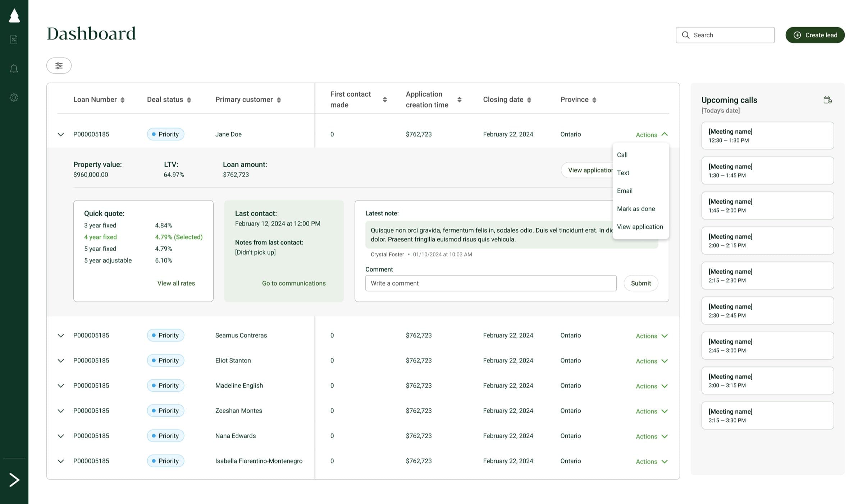Image resolution: width=863 pixels, height=504 pixels.
Task: Click the Write a comment input field
Action: tap(490, 283)
